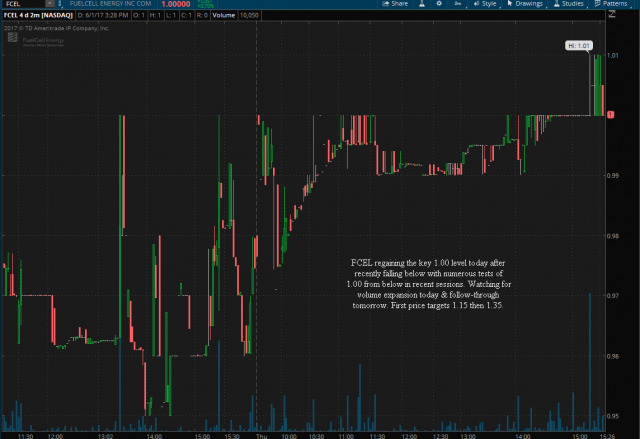Image resolution: width=640 pixels, height=439 pixels.
Task: Click the Thu date marker on time axis
Action: [263, 434]
